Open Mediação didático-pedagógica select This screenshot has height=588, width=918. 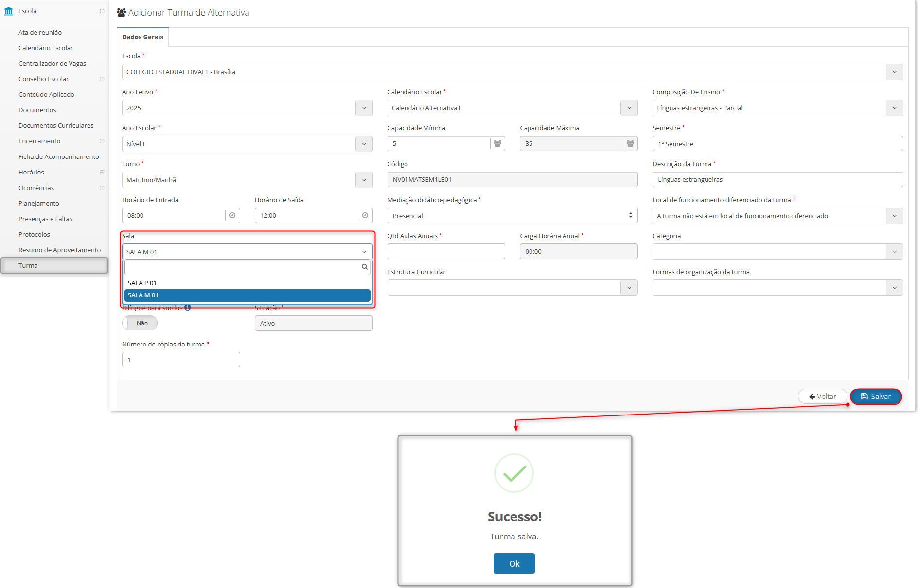[512, 216]
